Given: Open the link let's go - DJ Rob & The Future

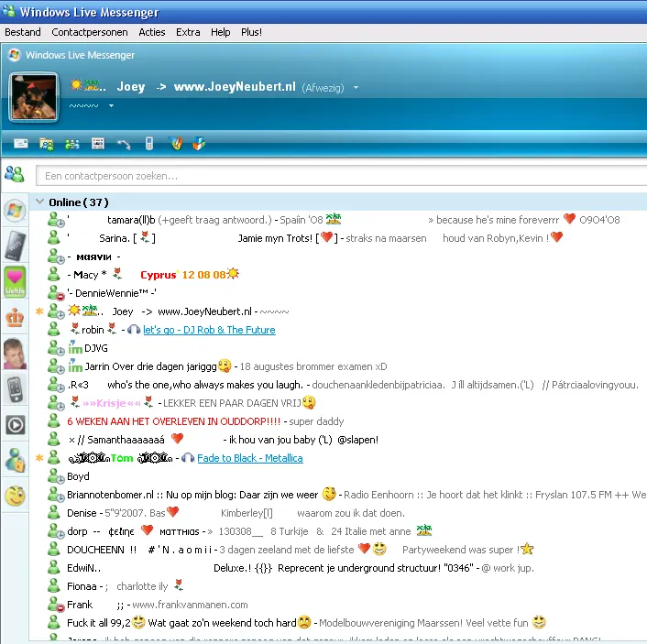Looking at the screenshot, I should [209, 330].
